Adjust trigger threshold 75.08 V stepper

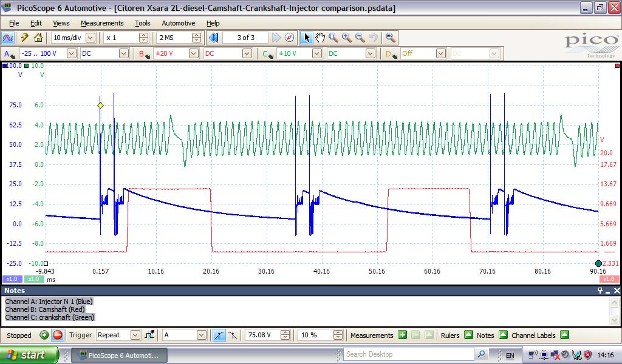pos(285,335)
